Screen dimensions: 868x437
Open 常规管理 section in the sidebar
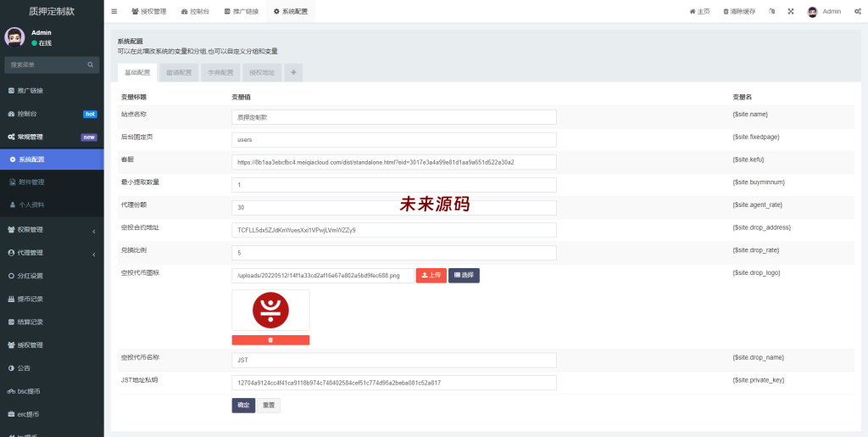tap(52, 137)
